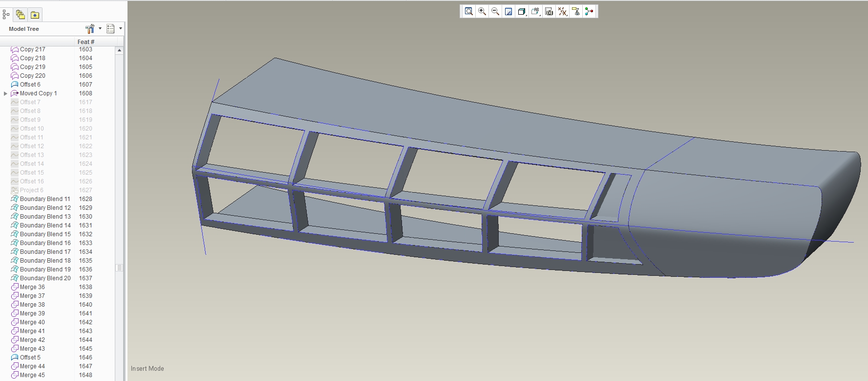
Task: Switch to the Model Tree tab
Action: point(6,15)
